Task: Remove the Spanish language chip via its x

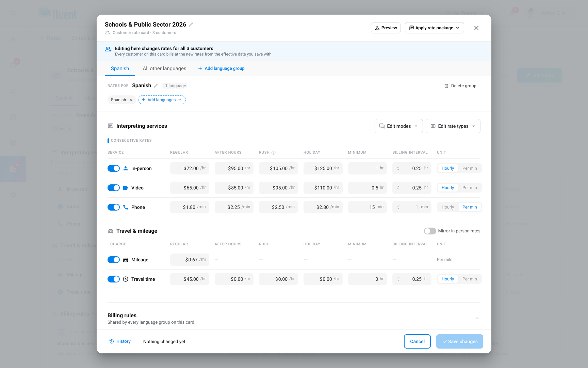Action: (131, 100)
